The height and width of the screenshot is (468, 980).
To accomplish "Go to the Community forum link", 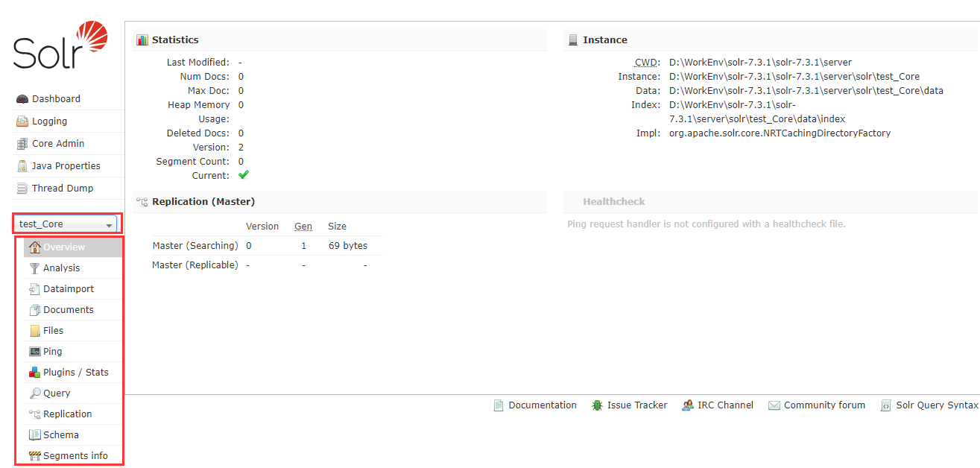I will tap(824, 405).
